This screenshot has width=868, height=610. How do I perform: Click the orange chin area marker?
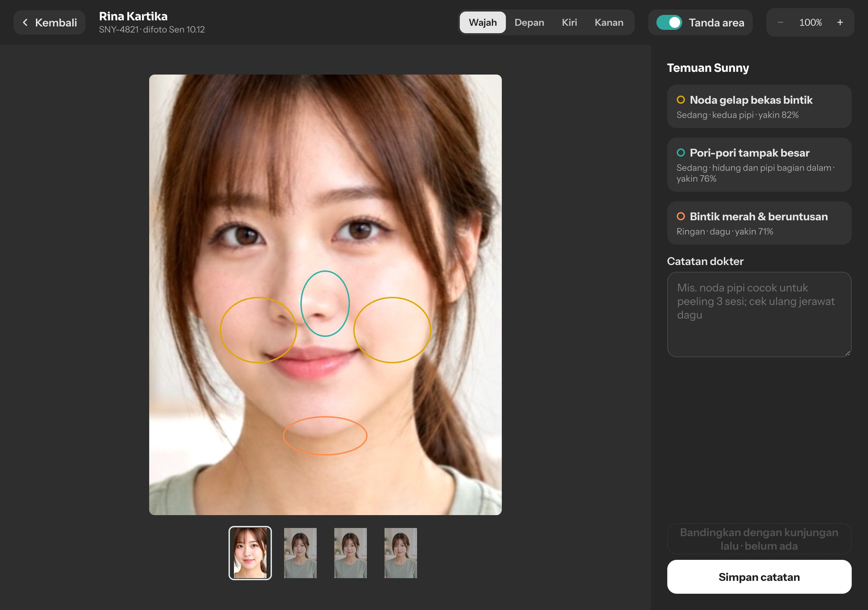pyautogui.click(x=325, y=436)
